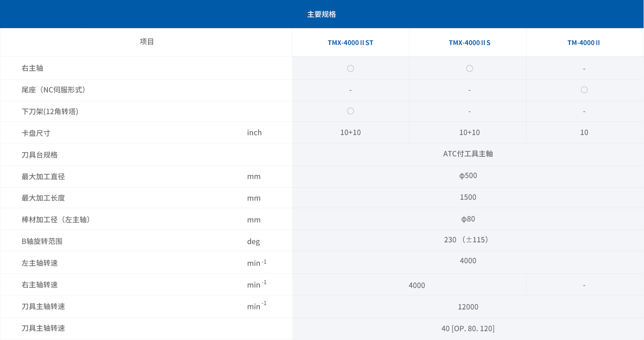This screenshot has height=340, width=644.
Task: Click the dash for 右主轴转速 under TM-4000 II
Action: click(584, 285)
